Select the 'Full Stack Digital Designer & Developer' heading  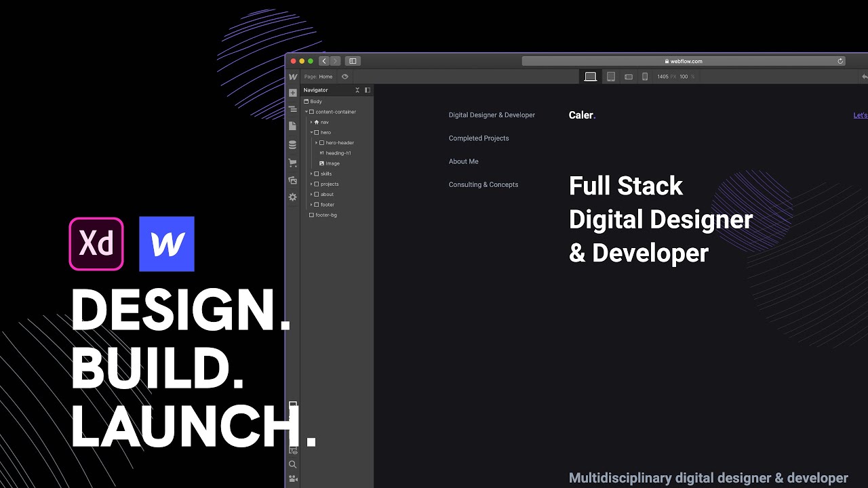click(660, 219)
